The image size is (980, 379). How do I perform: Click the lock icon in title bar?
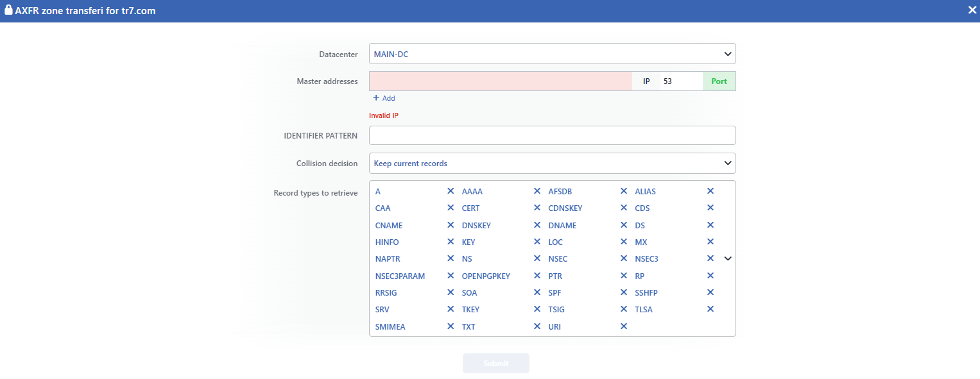[8, 10]
